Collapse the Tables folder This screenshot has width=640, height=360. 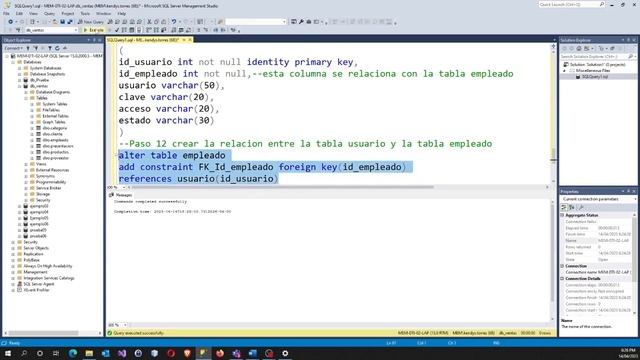[26, 98]
